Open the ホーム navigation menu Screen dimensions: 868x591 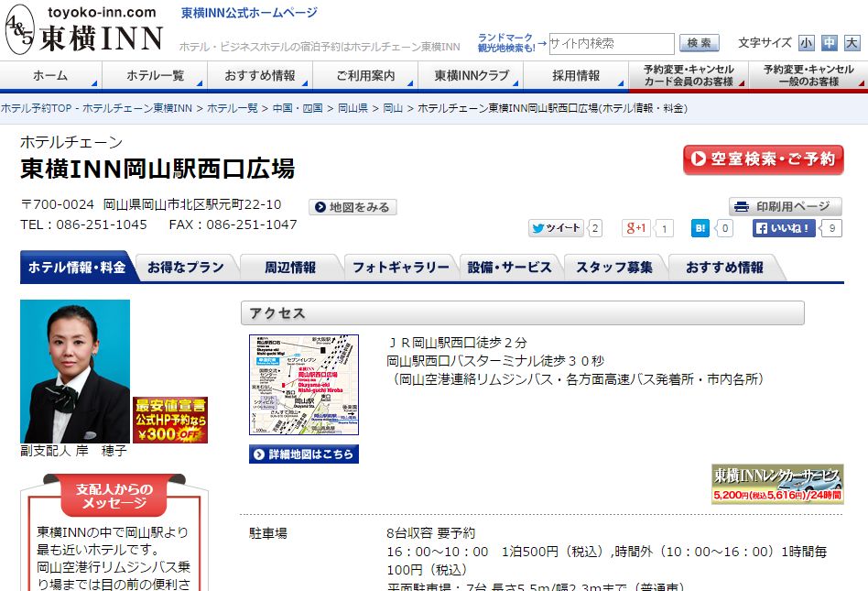tap(51, 75)
